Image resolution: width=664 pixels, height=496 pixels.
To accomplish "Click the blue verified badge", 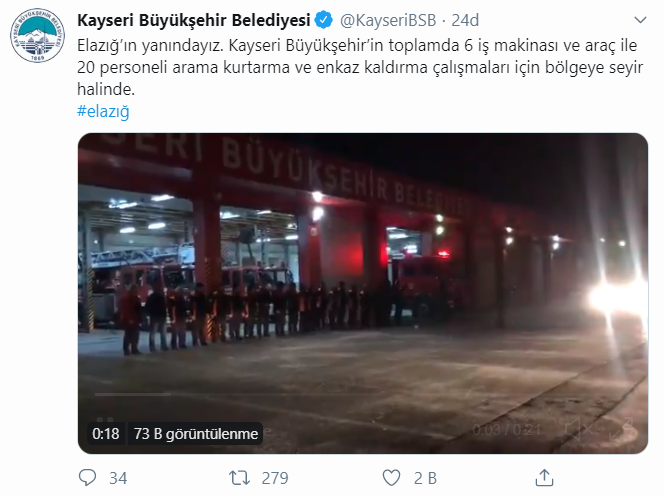I will [324, 20].
